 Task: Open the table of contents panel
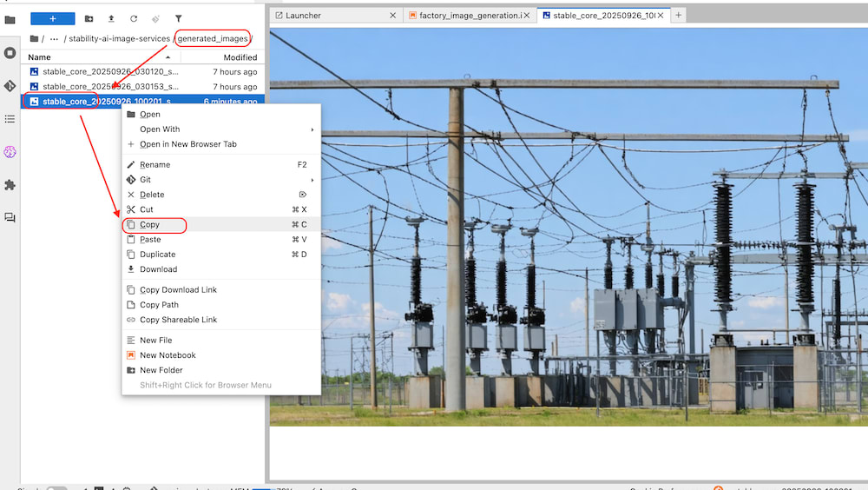[10, 119]
